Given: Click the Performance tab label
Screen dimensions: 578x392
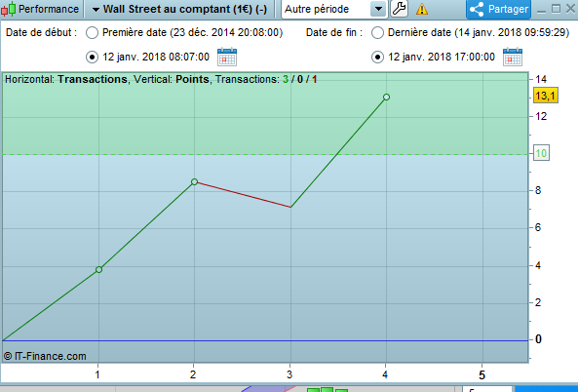Looking at the screenshot, I should point(49,9).
